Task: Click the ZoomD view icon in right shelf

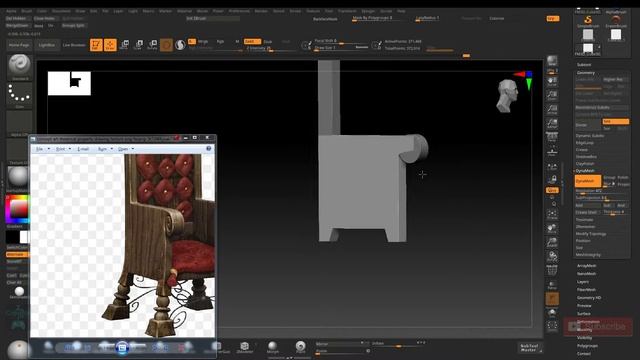Action: (552, 242)
